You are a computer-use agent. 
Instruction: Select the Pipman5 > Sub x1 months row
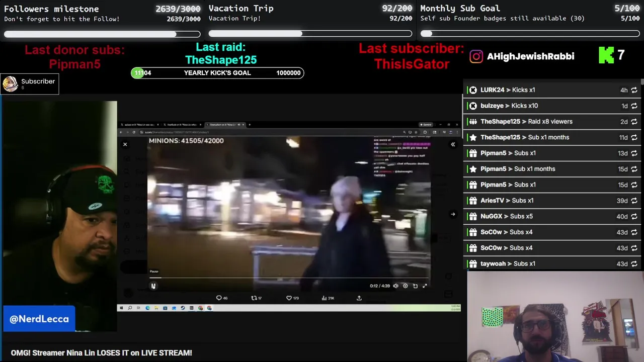point(552,169)
